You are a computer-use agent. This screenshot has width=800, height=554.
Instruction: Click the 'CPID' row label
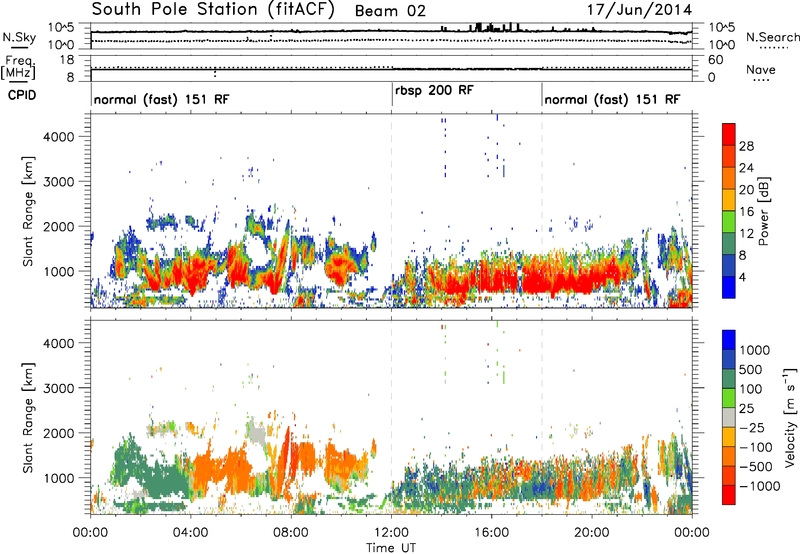(22, 95)
